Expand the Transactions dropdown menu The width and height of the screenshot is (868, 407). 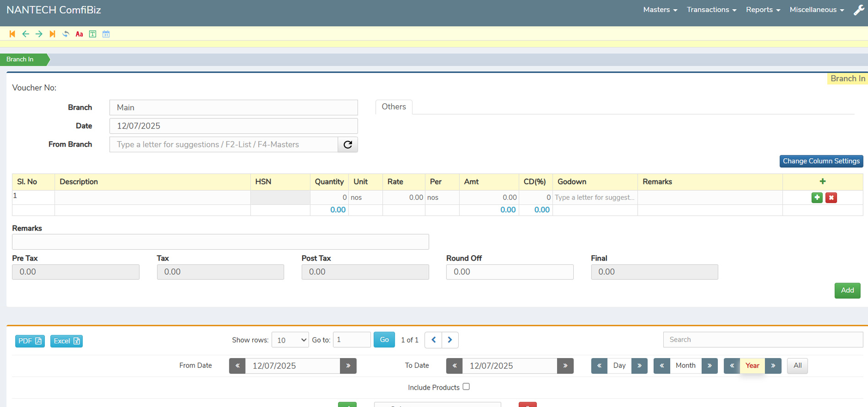tap(711, 10)
